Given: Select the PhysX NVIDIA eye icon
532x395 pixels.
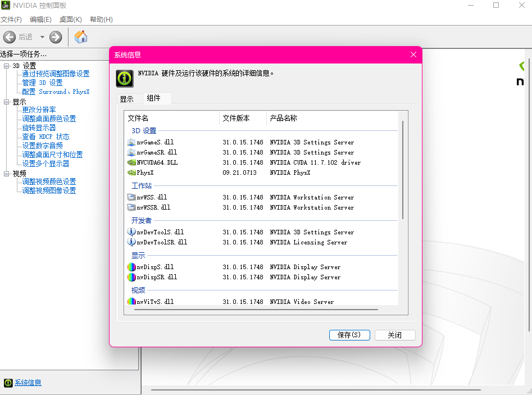Looking at the screenshot, I should (x=131, y=172).
